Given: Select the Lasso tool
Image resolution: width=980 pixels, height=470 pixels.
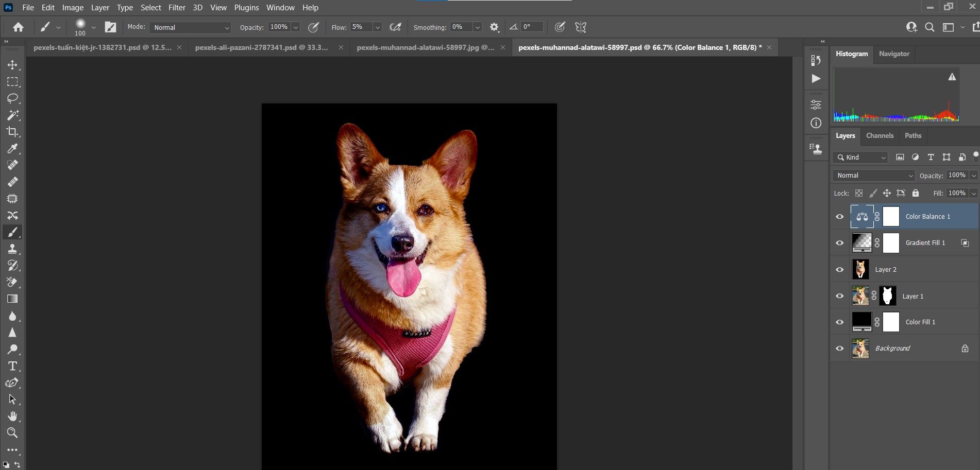Looking at the screenshot, I should pos(12,98).
